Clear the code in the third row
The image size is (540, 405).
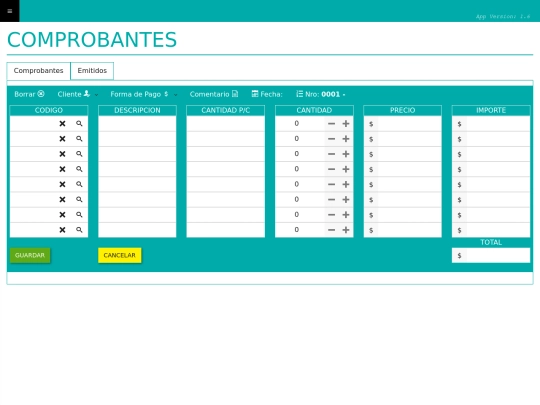pyautogui.click(x=62, y=154)
